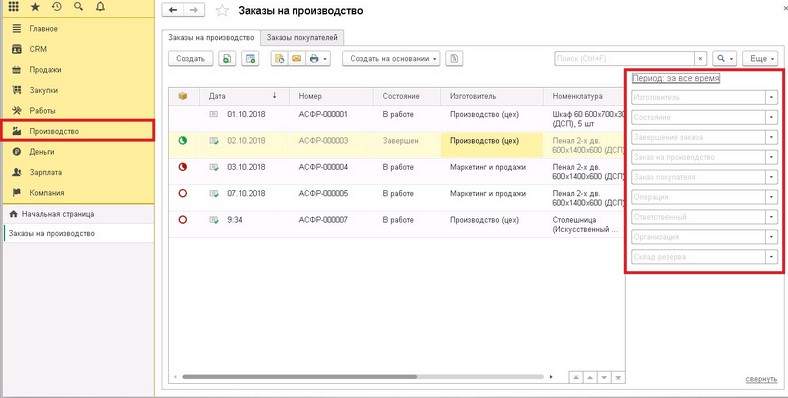Open the Создать на основании dropdown
Screen dimensions: 788x398
(x=391, y=59)
